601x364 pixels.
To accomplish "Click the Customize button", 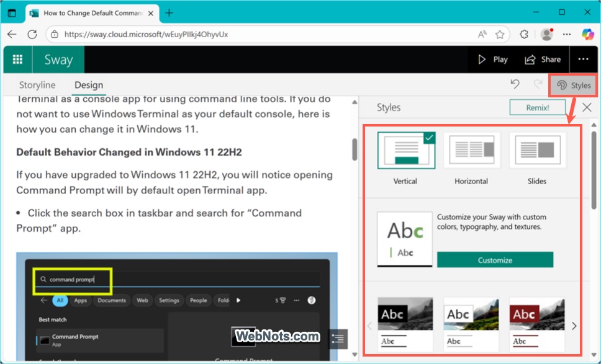I will click(x=495, y=260).
